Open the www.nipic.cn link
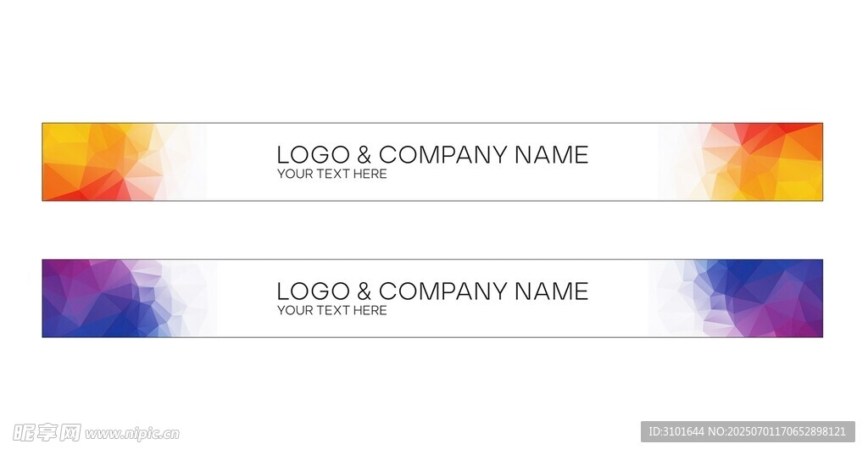 pos(131,434)
